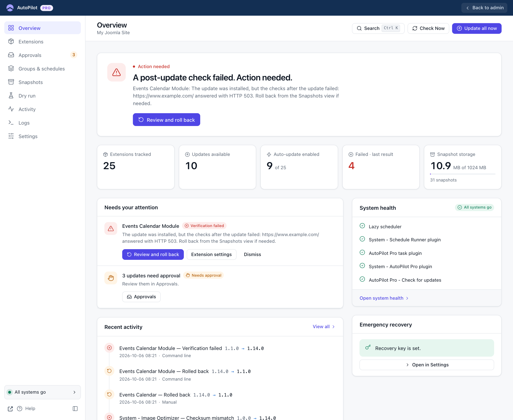The width and height of the screenshot is (513, 420).
Task: Click the failed icon on Verification failed activity
Action: coord(109,348)
